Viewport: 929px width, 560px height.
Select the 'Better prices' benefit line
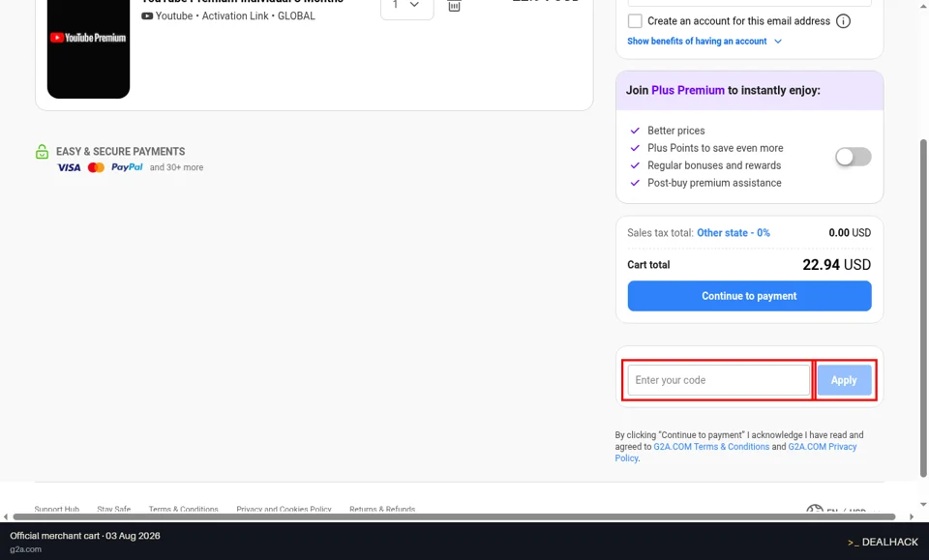(676, 131)
